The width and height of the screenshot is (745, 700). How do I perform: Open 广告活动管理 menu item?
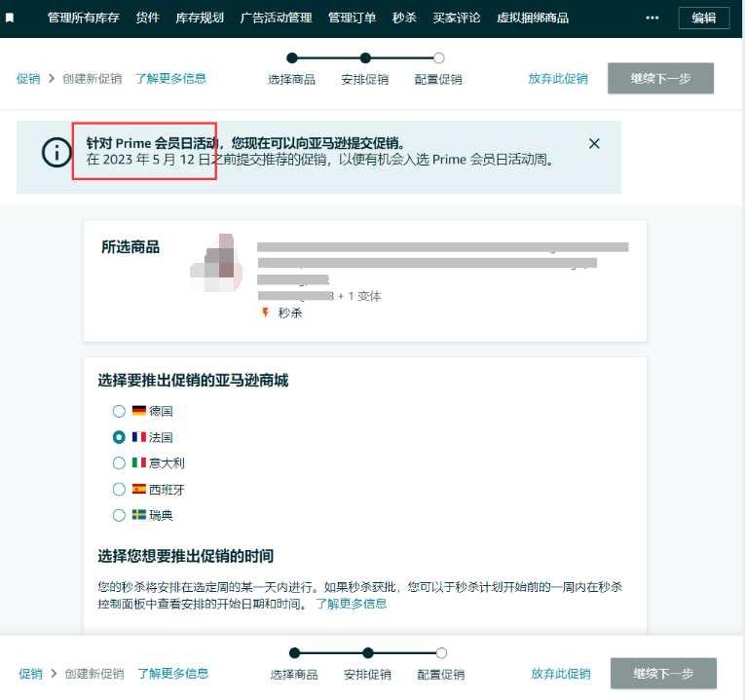click(x=276, y=18)
